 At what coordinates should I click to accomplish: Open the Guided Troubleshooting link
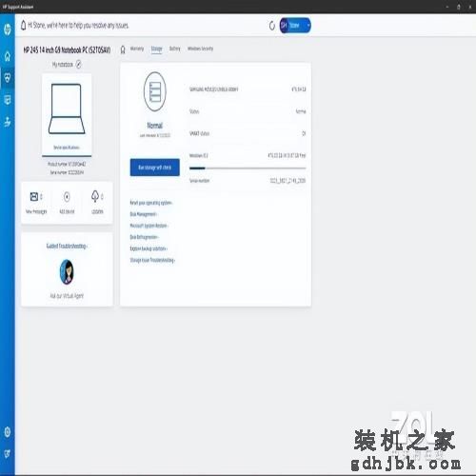pos(67,247)
